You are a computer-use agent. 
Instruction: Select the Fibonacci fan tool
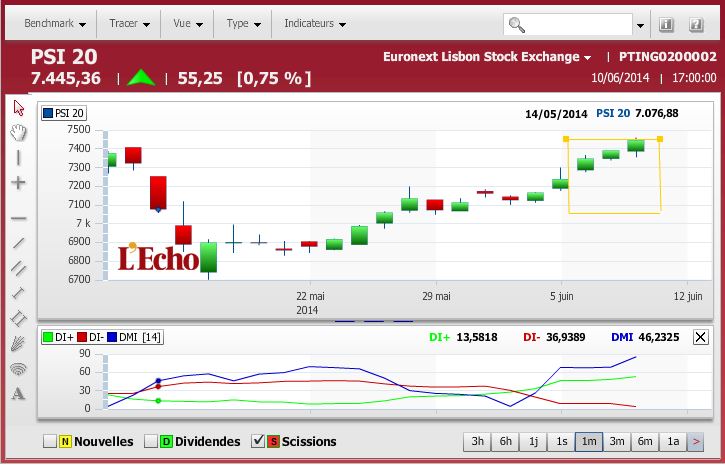pos(18,343)
